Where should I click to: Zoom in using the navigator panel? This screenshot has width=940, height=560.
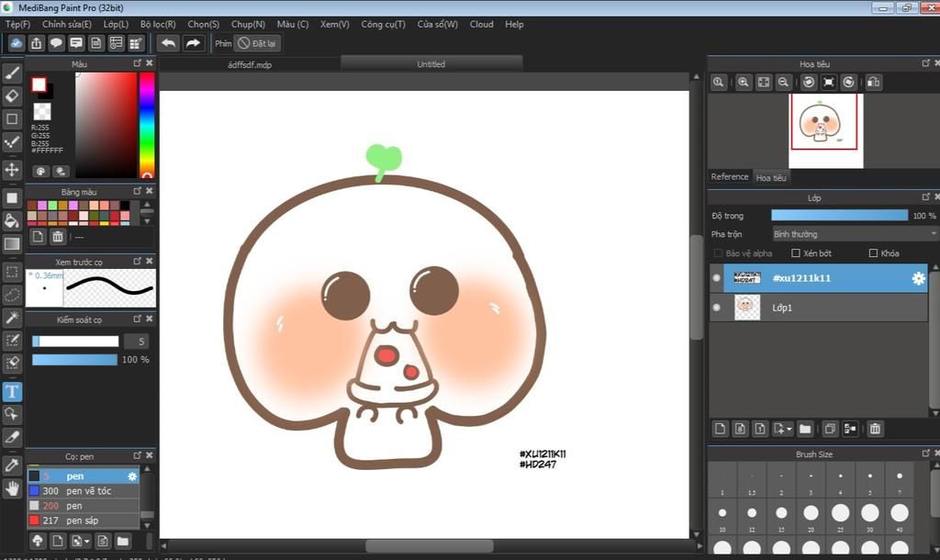click(x=744, y=83)
